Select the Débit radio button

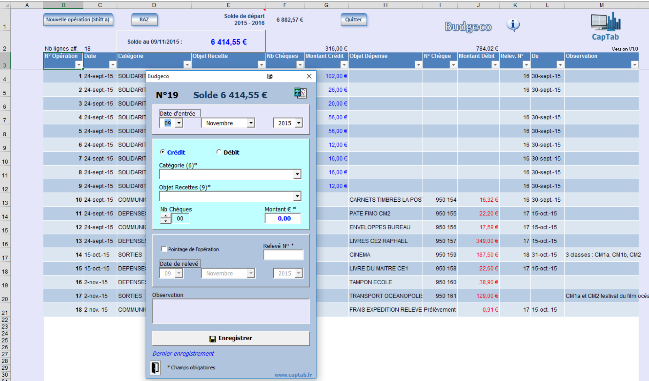click(219, 152)
